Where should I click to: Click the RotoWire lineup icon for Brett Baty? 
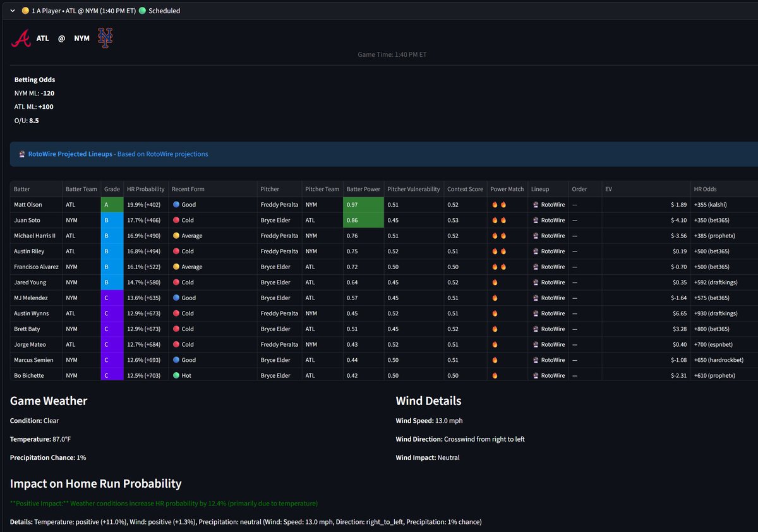click(x=536, y=329)
